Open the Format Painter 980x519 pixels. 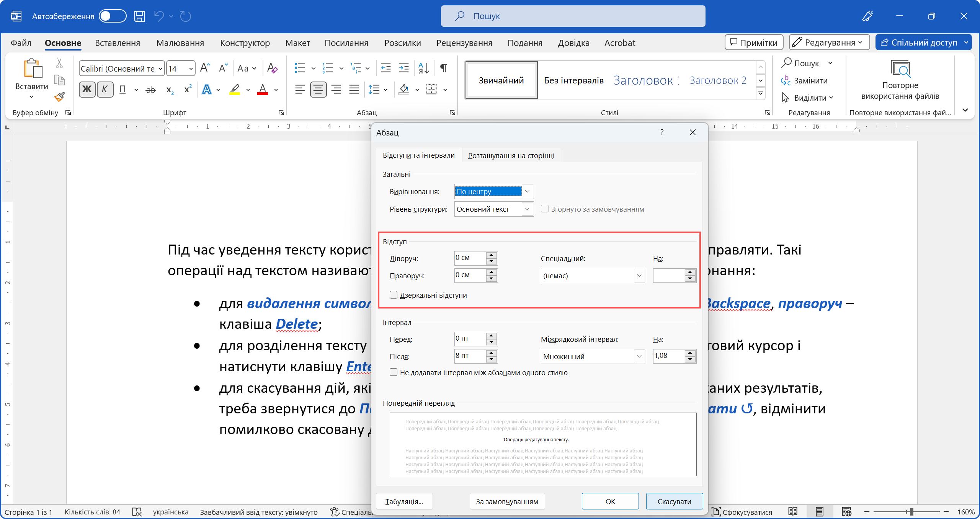[x=59, y=97]
